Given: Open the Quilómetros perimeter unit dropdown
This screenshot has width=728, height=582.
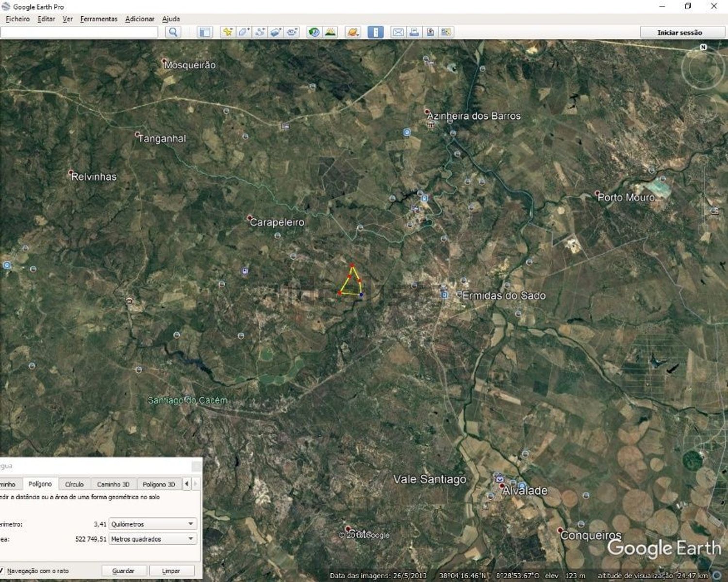Looking at the screenshot, I should 152,524.
